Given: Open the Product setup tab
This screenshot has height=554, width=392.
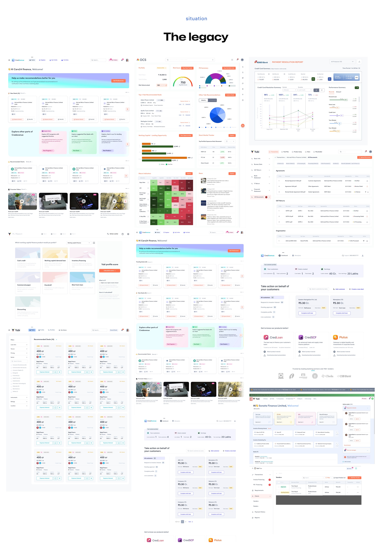Looking at the screenshot, I should coord(297,152).
